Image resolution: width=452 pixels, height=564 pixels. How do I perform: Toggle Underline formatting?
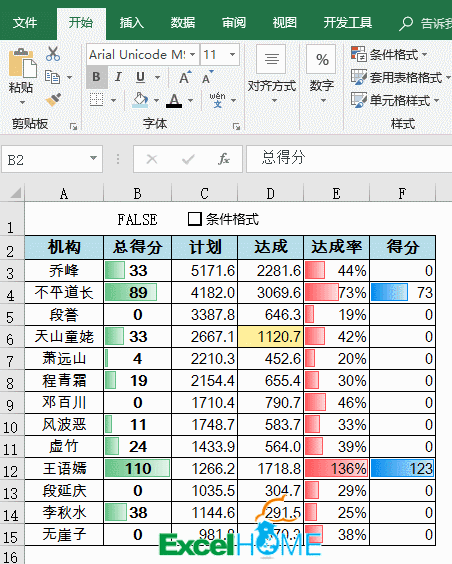click(x=141, y=77)
